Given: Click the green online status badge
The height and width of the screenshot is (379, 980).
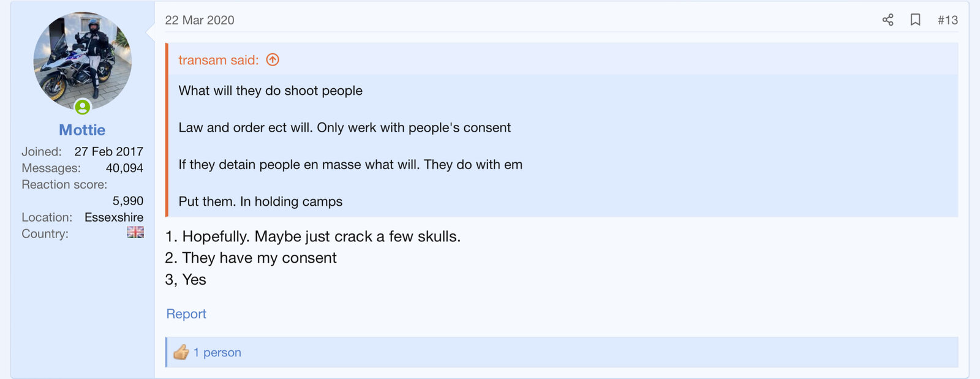Looking at the screenshot, I should pos(83,107).
